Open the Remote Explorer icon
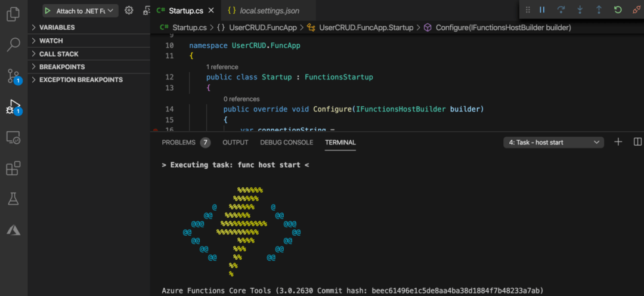 click(x=14, y=138)
